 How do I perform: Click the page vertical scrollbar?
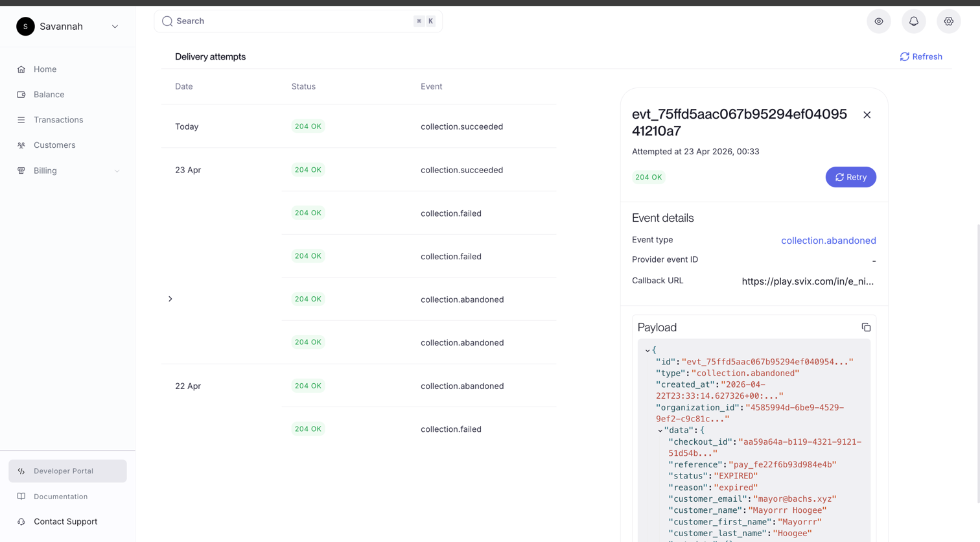click(x=977, y=363)
